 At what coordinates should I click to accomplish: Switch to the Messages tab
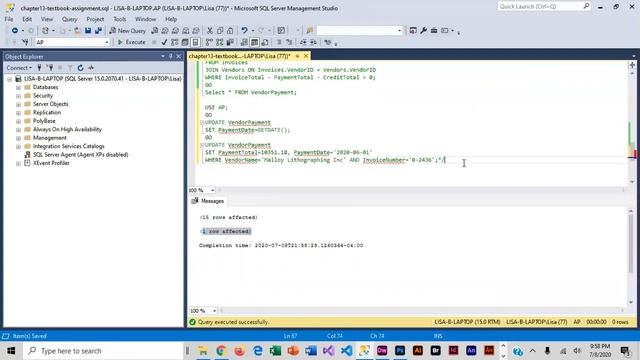pyautogui.click(x=208, y=201)
